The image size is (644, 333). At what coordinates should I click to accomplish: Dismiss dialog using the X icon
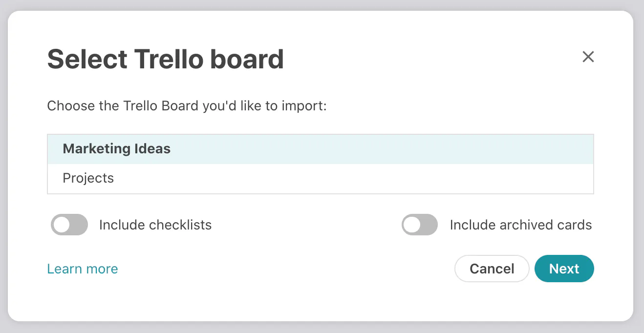[x=588, y=57]
